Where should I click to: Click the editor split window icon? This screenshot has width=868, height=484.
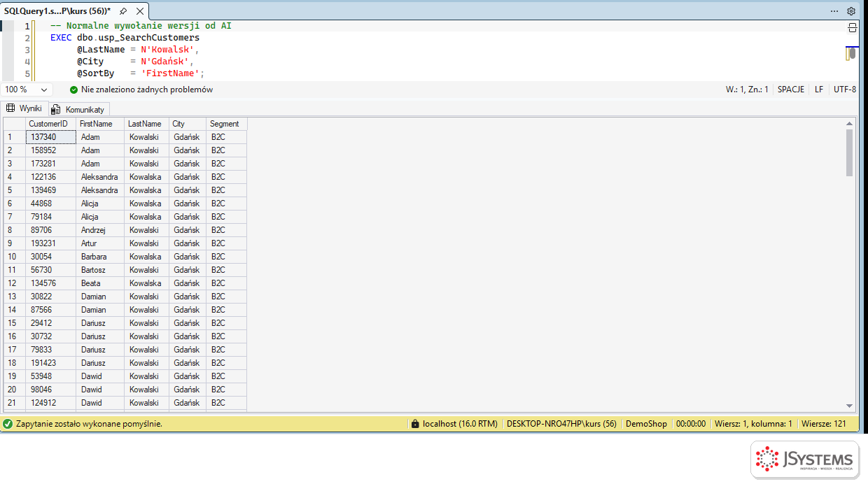[x=852, y=28]
